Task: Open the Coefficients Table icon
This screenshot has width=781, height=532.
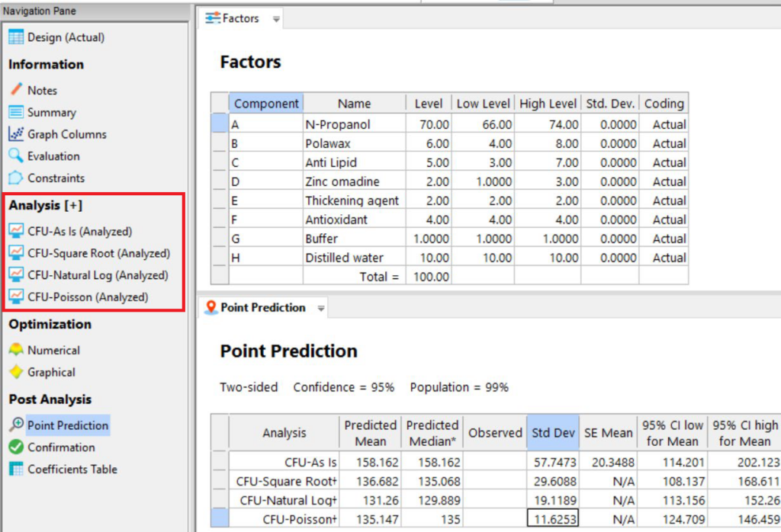Action: (16, 470)
